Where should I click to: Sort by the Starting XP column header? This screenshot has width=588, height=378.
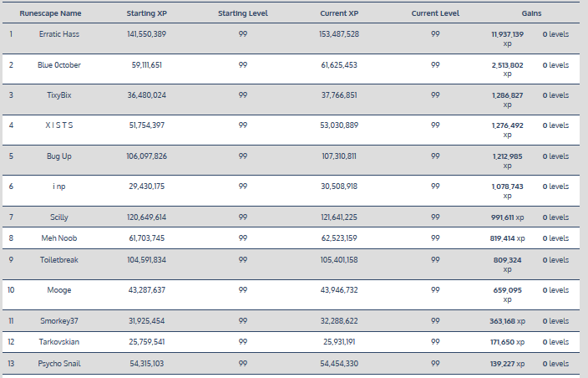tap(146, 14)
